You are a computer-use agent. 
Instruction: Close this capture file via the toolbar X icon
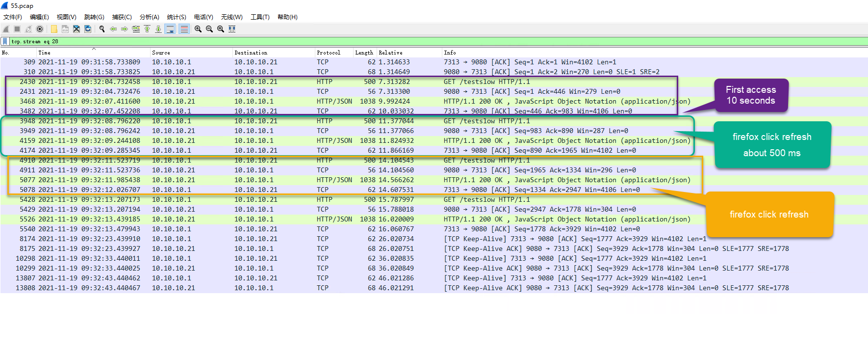coord(77,29)
